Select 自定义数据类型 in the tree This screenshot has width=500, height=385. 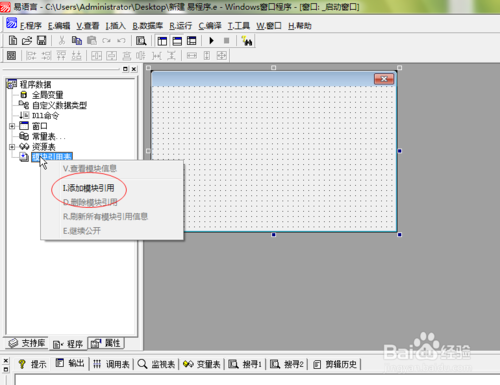[x=59, y=105]
